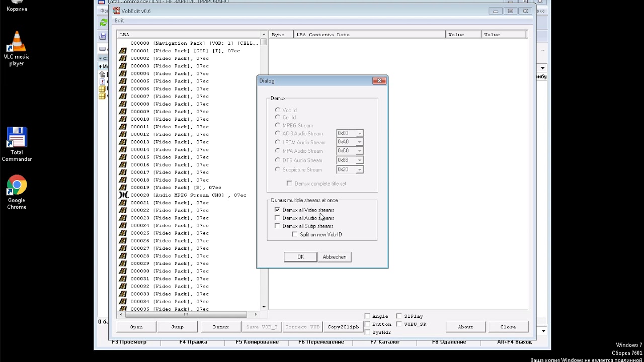Click the LBA list scroll down arrow
The width and height of the screenshot is (644, 362).
(264, 306)
